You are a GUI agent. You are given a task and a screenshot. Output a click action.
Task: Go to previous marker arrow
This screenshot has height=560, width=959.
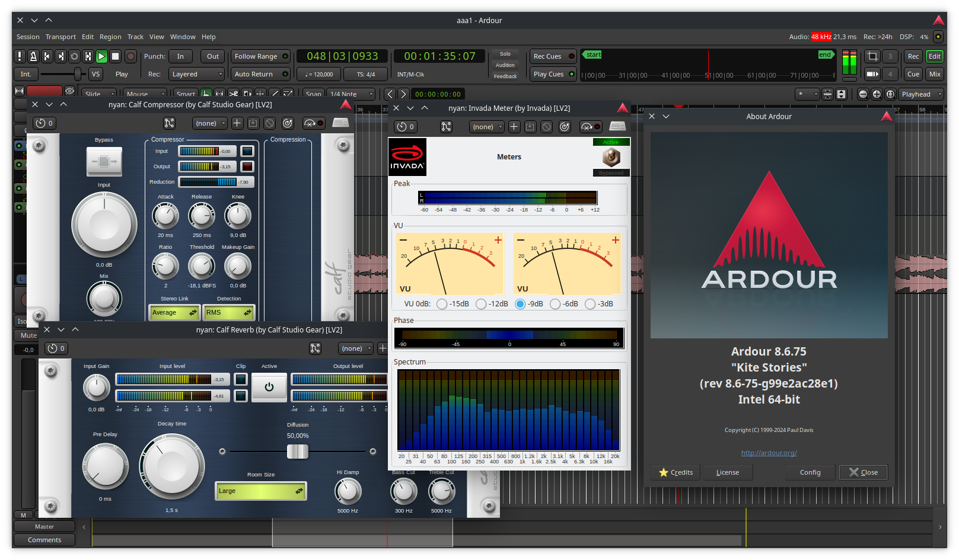tap(390, 94)
